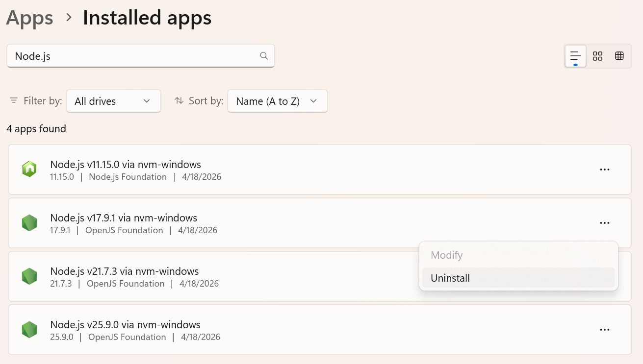Click the filter lines icon beside Filter by

tap(14, 101)
